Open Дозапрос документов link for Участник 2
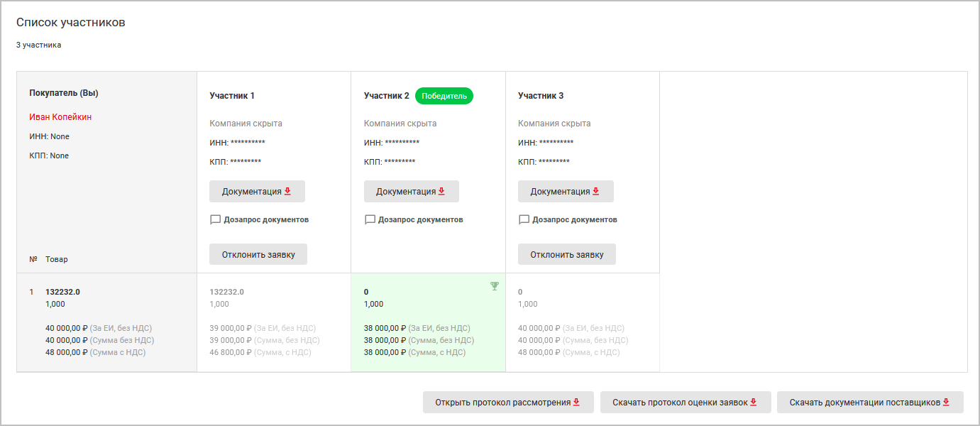 coord(420,219)
